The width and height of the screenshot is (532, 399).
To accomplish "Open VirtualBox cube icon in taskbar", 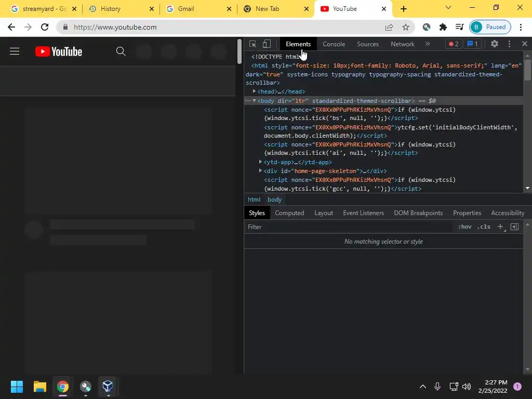I will [x=108, y=386].
